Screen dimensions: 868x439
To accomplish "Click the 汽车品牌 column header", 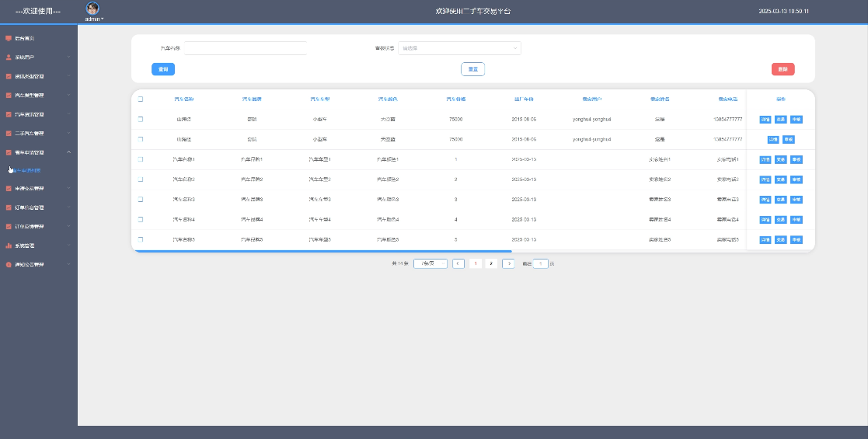I will pos(252,99).
